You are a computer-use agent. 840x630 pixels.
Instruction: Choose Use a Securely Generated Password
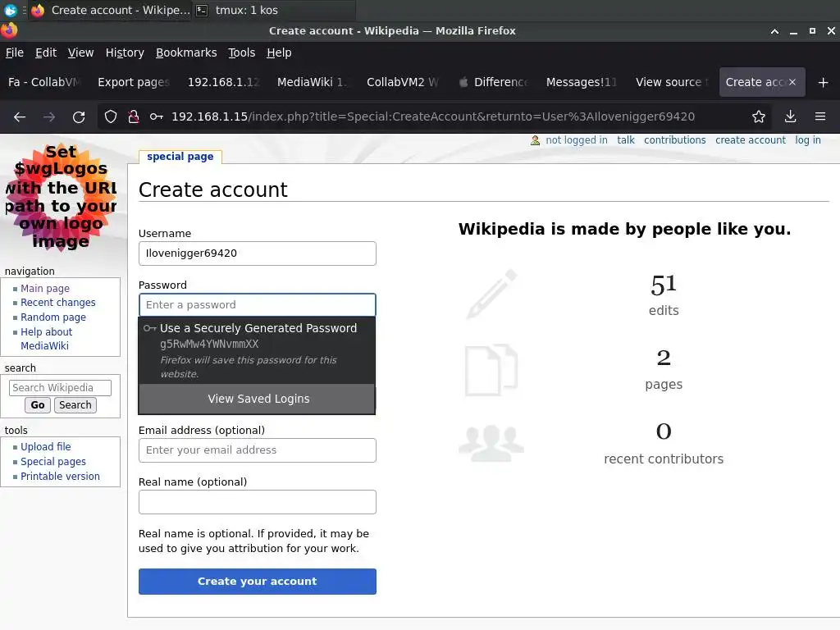257,350
